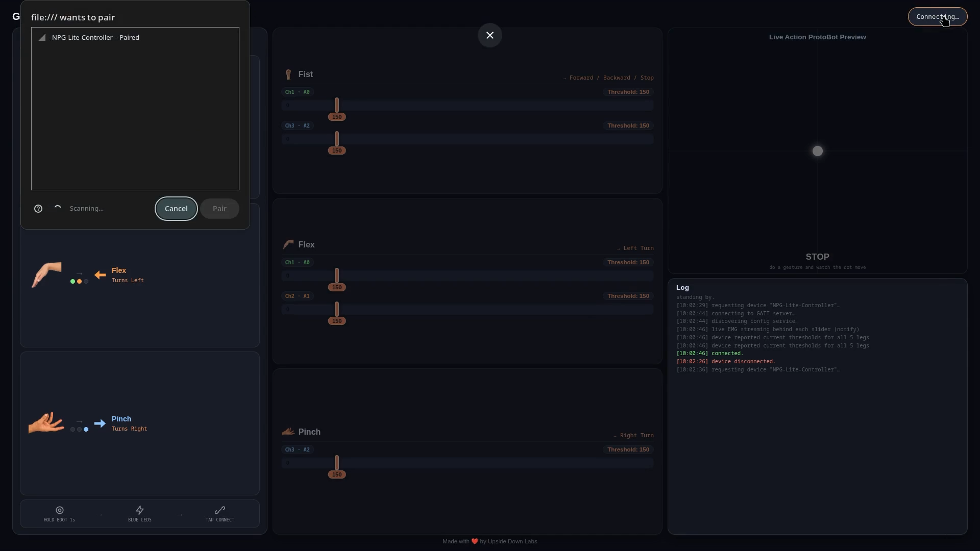Click the 'Turns Left' caption under Flex
Screen dimensions: 980x551
[128, 281]
